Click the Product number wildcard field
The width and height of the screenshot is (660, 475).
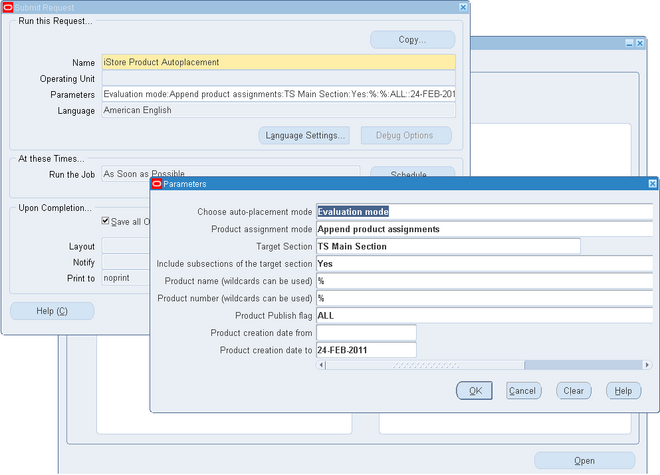coord(484,298)
